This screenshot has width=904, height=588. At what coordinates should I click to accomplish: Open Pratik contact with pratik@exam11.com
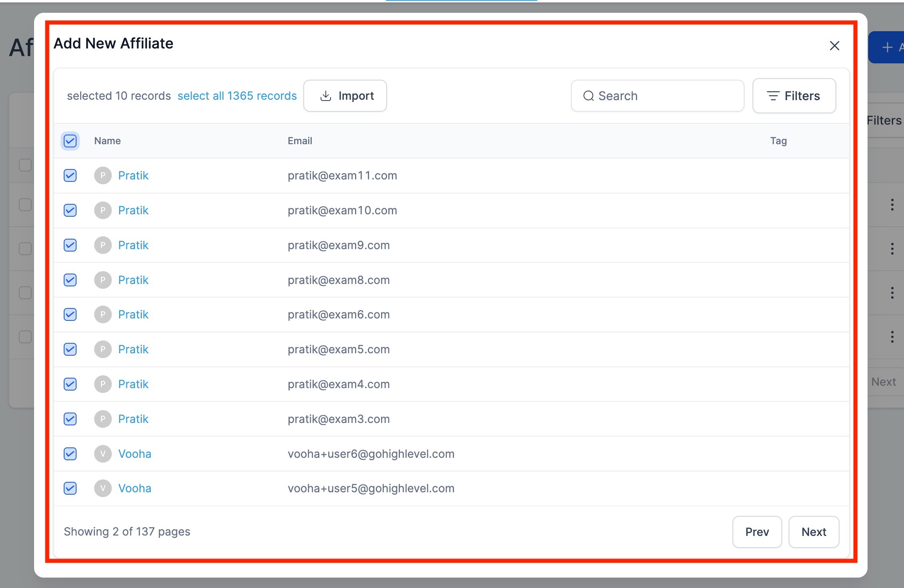point(133,175)
